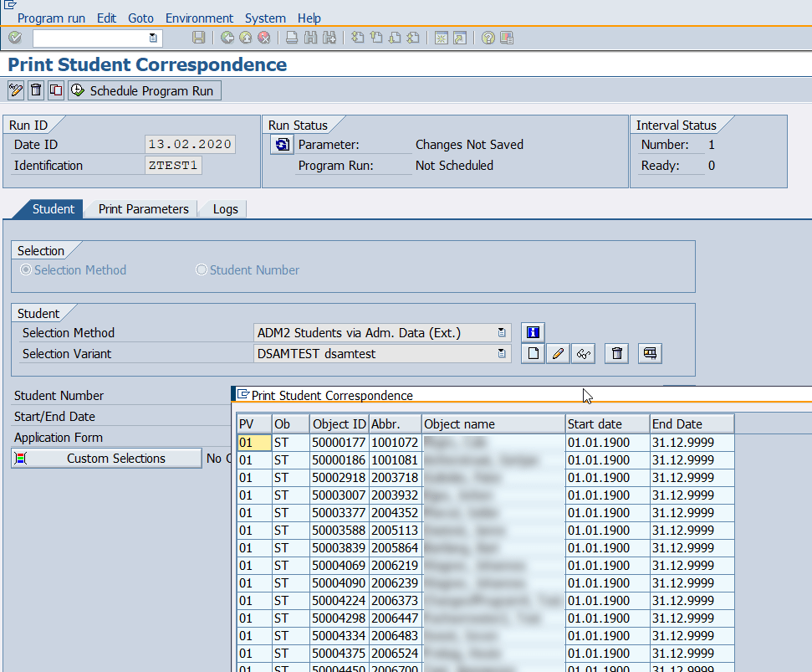
Task: Select the Selection Method radio button
Action: pos(25,269)
